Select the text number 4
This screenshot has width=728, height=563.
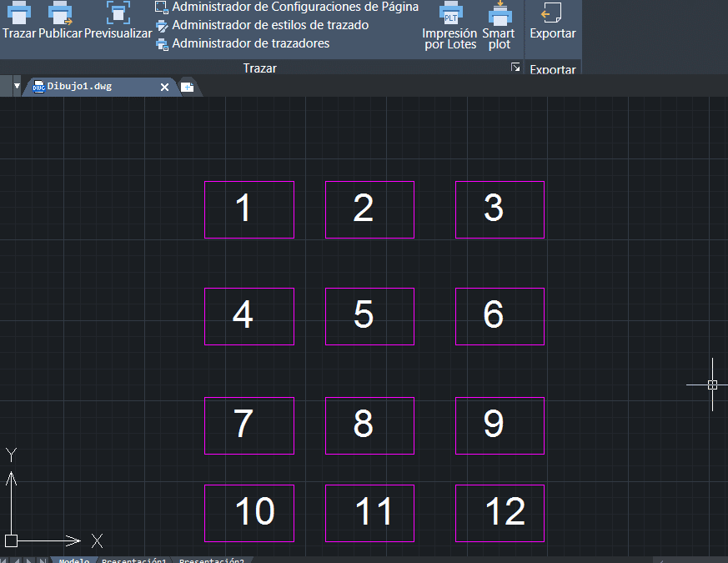pos(243,314)
